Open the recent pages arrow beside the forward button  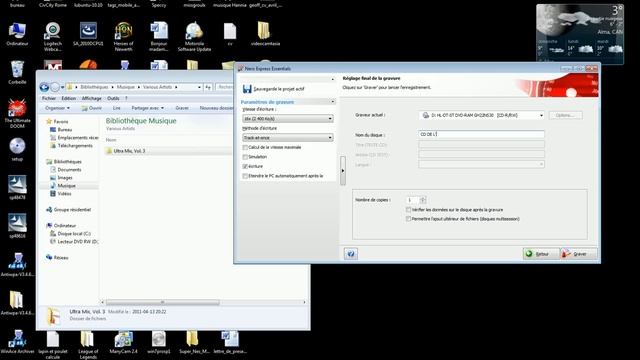62,87
